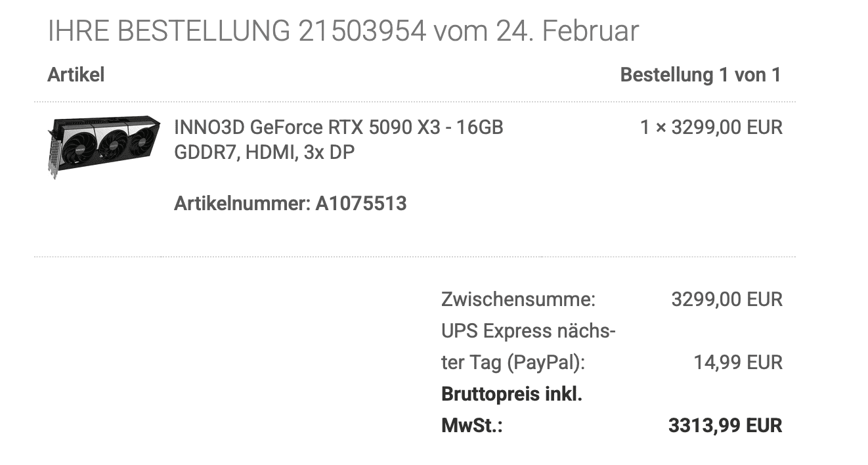Click the graphics card product thumbnail

(x=104, y=146)
